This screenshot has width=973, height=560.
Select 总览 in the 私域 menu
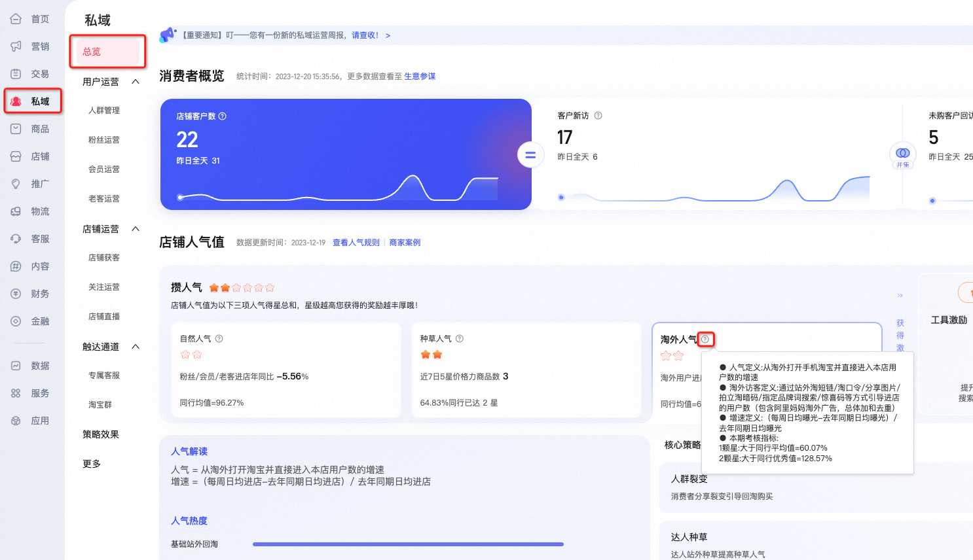(108, 52)
